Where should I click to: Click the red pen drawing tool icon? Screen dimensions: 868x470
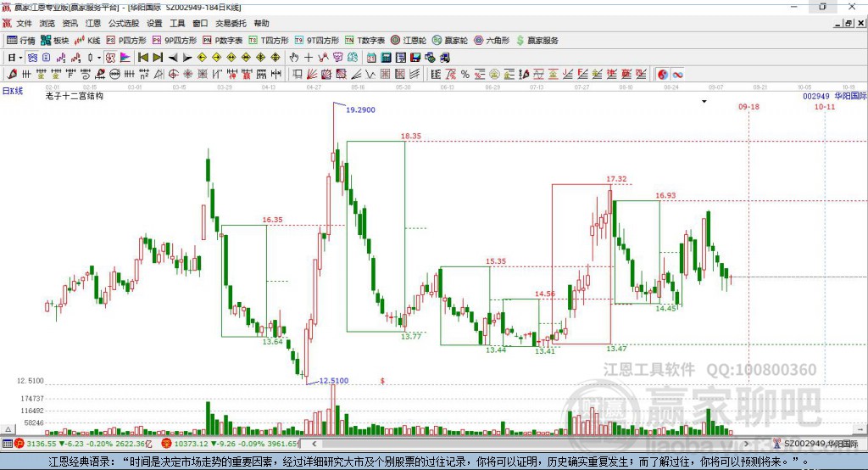(x=12, y=75)
